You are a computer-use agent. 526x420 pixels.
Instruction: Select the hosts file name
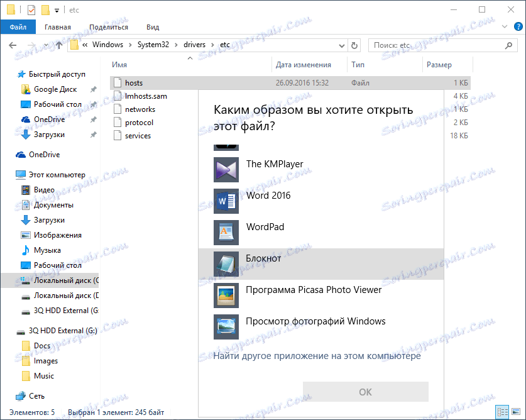click(134, 83)
